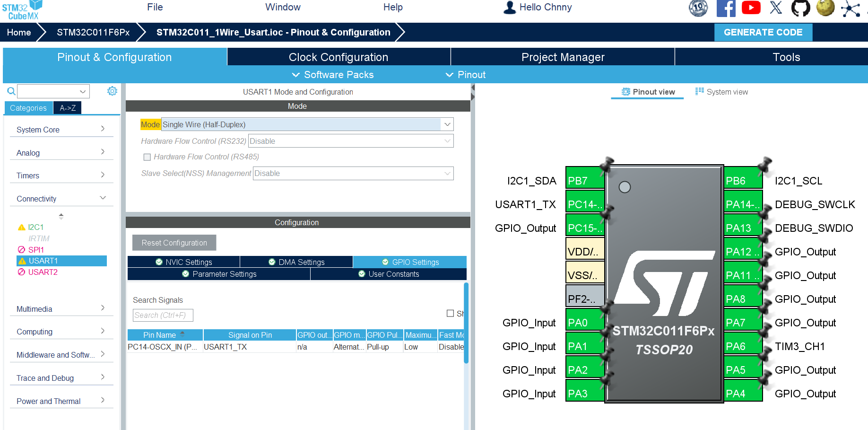Click the golden globe icon
Viewport: 868px width, 430px height.
click(825, 8)
